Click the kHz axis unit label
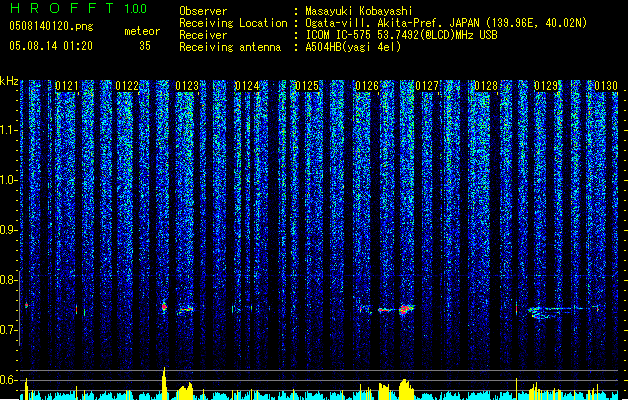Screen dimensions: 629x400 pos(9,81)
